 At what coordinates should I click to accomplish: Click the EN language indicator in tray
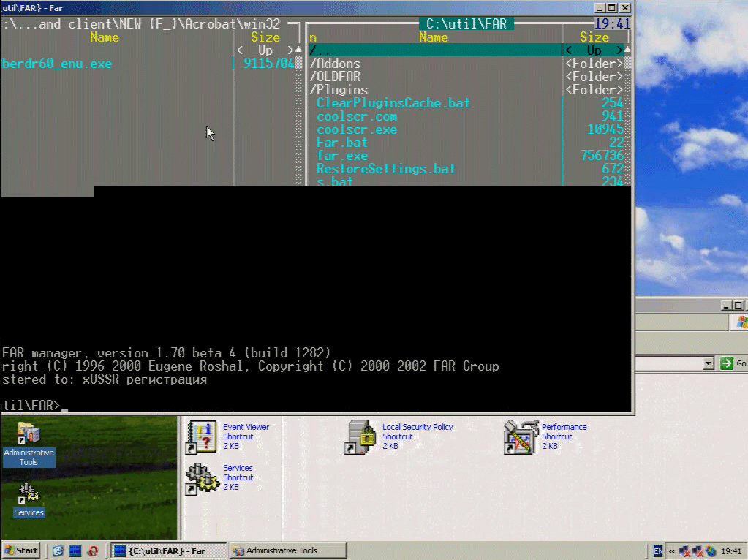tap(658, 551)
